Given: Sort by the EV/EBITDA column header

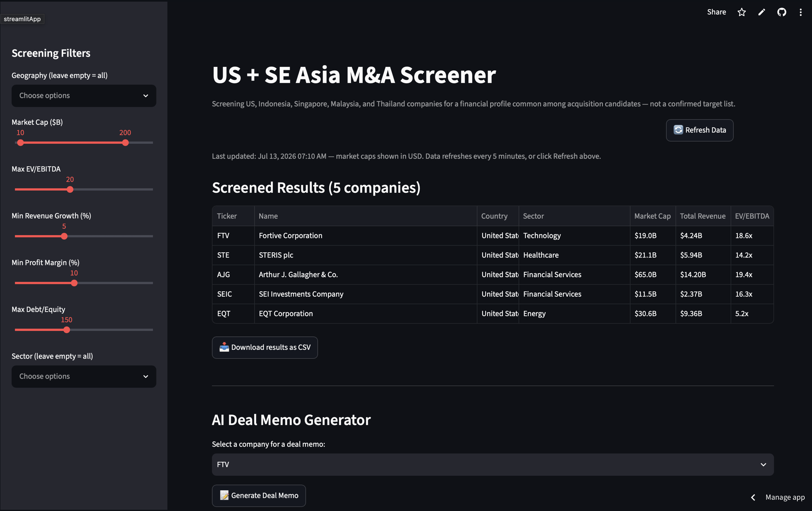Looking at the screenshot, I should point(752,216).
